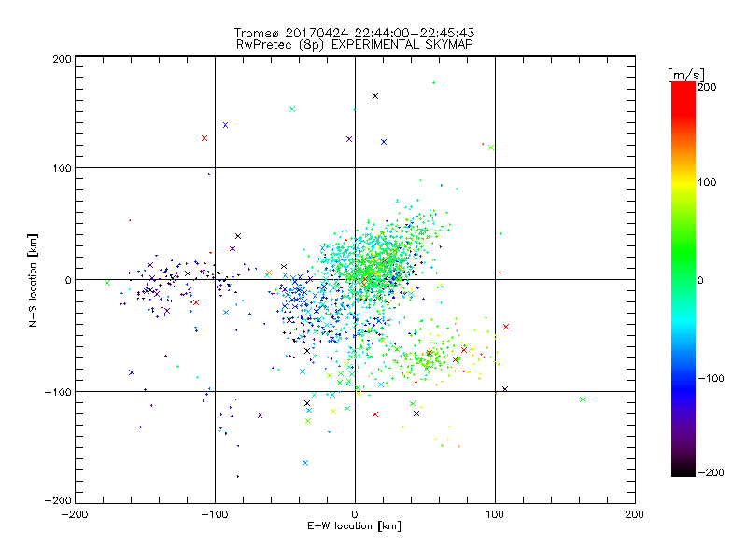This screenshot has width=747, height=560.
Task: Click the 'N-S location [km]' axis label
Action: [33, 280]
